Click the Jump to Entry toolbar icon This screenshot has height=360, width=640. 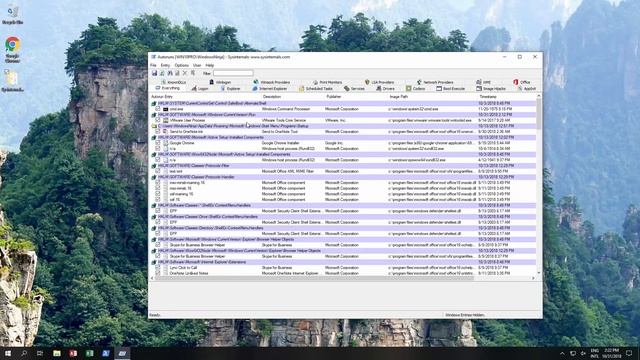(193, 73)
